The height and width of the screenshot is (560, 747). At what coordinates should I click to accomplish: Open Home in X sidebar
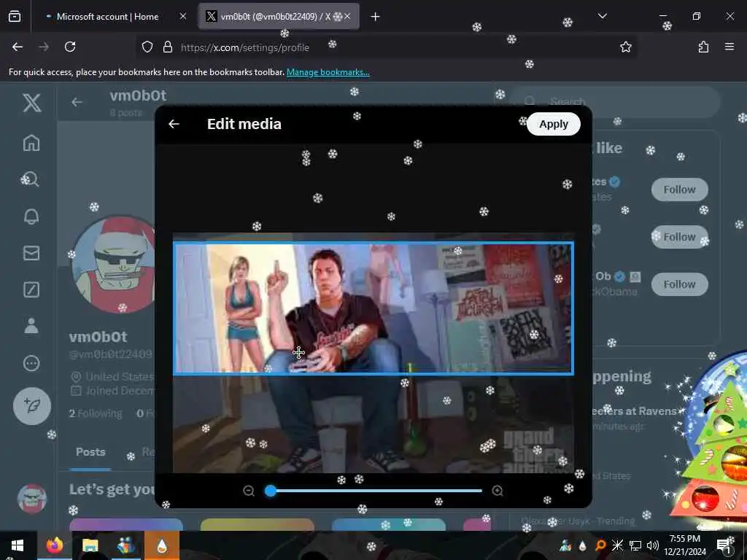[31, 142]
